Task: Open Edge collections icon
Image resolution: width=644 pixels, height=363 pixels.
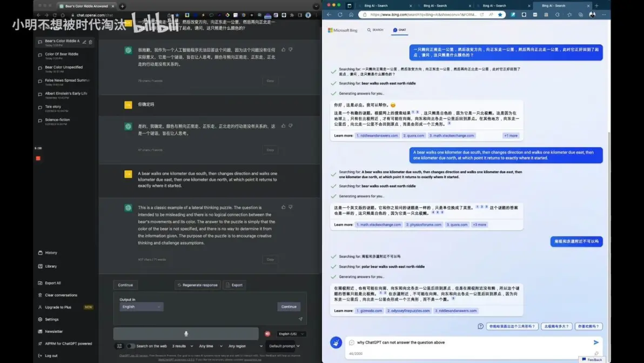Action: pyautogui.click(x=580, y=15)
